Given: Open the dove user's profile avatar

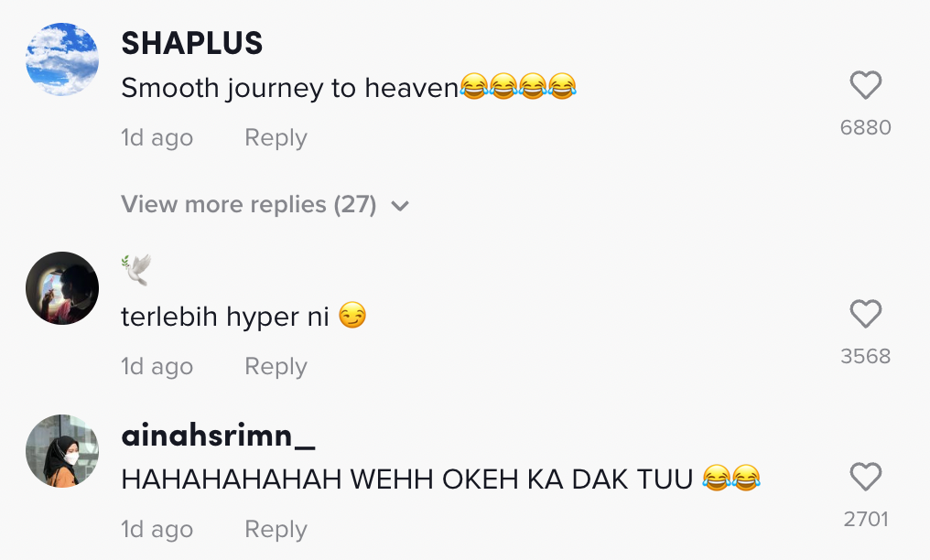Looking at the screenshot, I should 62,288.
